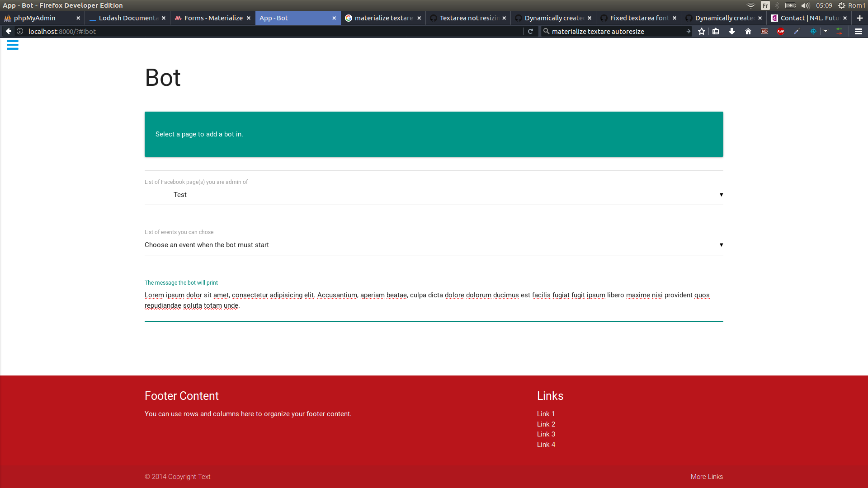
Task: Click the Firefox back arrow button
Action: click(x=9, y=31)
